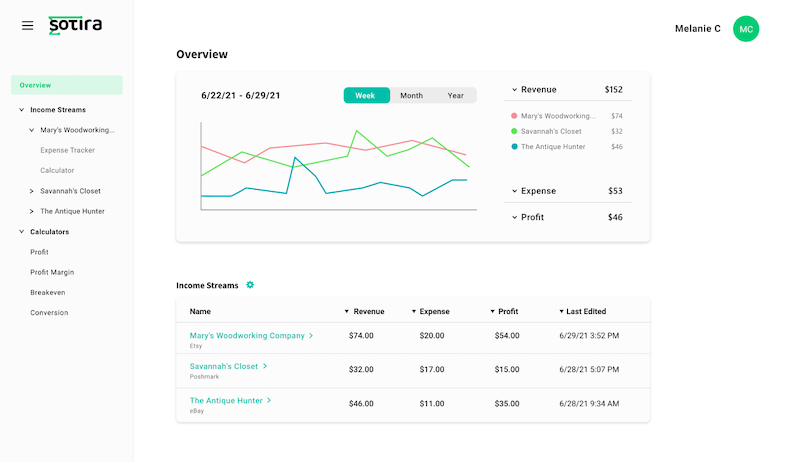The width and height of the screenshot is (800, 462).
Task: Collapse the Calculators sidebar section
Action: (x=21, y=232)
